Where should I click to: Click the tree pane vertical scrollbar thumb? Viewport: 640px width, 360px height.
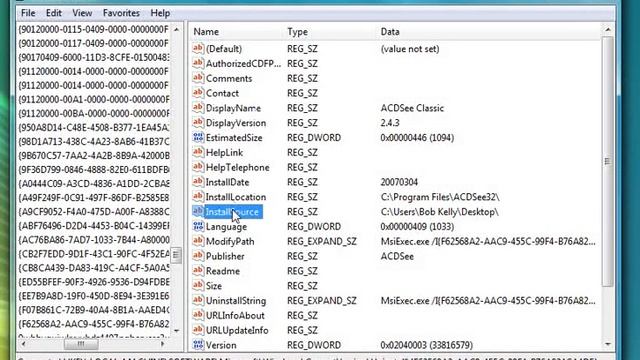tap(176, 255)
